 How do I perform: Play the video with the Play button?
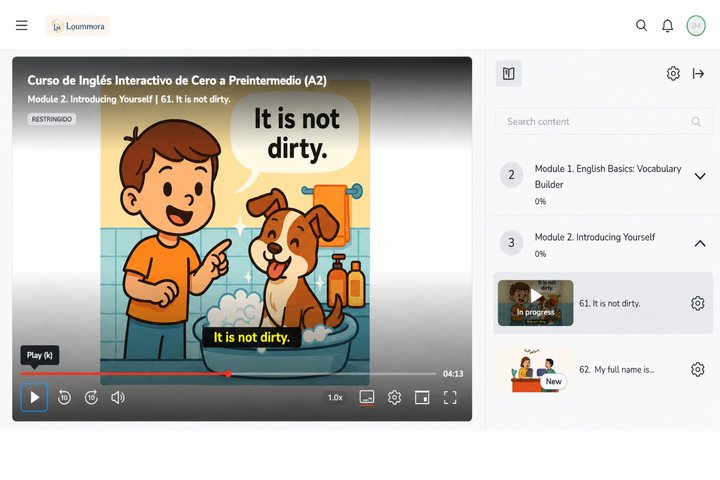point(34,397)
